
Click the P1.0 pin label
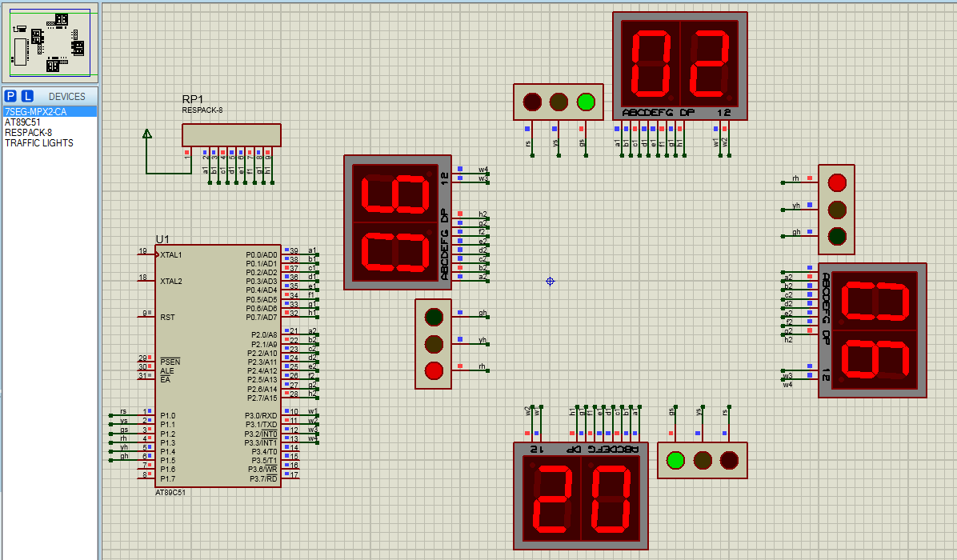point(168,415)
